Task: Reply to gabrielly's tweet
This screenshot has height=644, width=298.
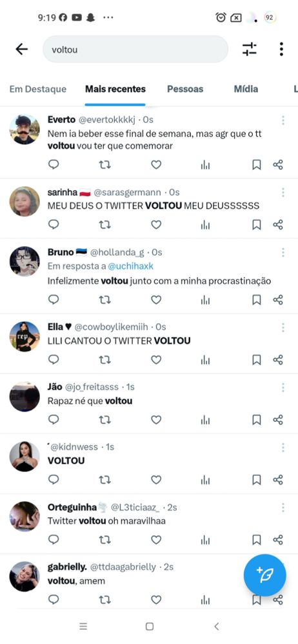Action: click(x=54, y=600)
